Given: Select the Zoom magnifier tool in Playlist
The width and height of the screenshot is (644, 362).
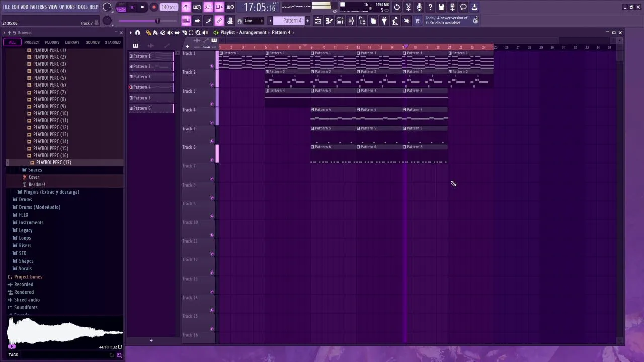Looking at the screenshot, I should pyautogui.click(x=198, y=33).
